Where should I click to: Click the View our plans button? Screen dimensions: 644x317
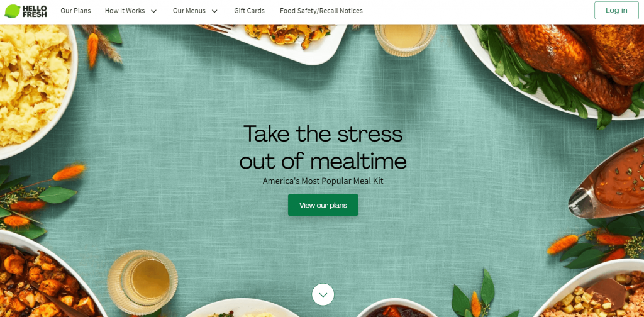[323, 205]
